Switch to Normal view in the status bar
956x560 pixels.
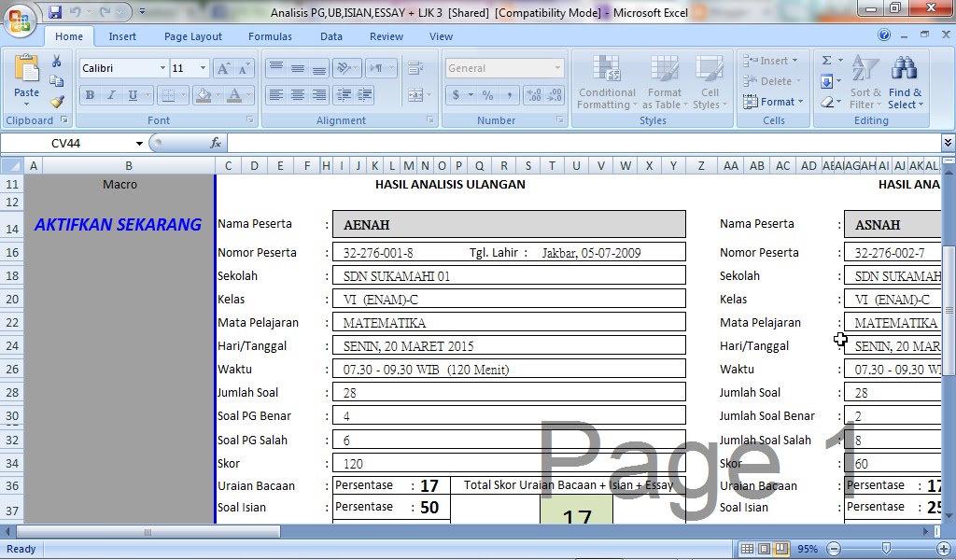747,549
